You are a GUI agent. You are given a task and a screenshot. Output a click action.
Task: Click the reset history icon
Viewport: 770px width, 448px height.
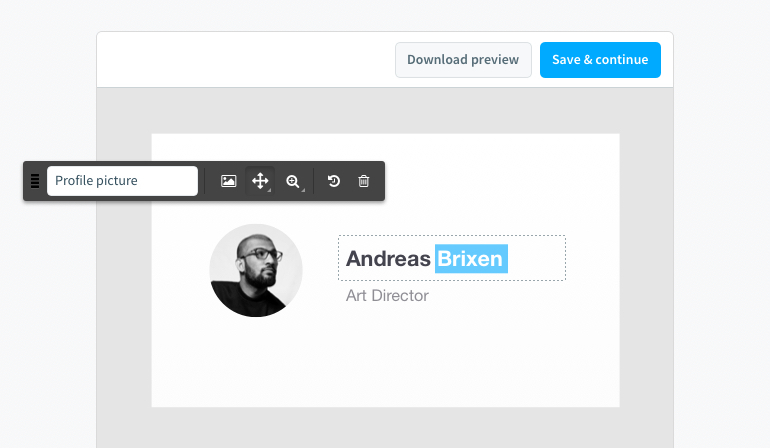click(333, 181)
